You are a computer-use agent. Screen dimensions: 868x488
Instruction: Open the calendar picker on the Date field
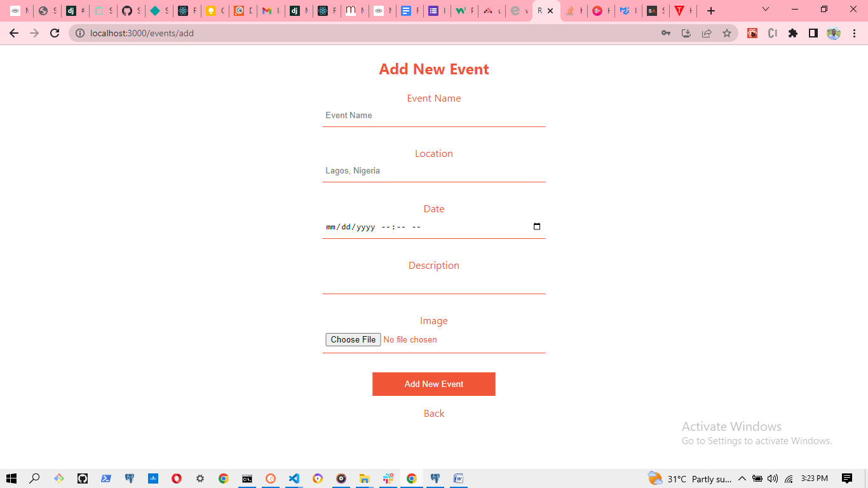point(537,226)
